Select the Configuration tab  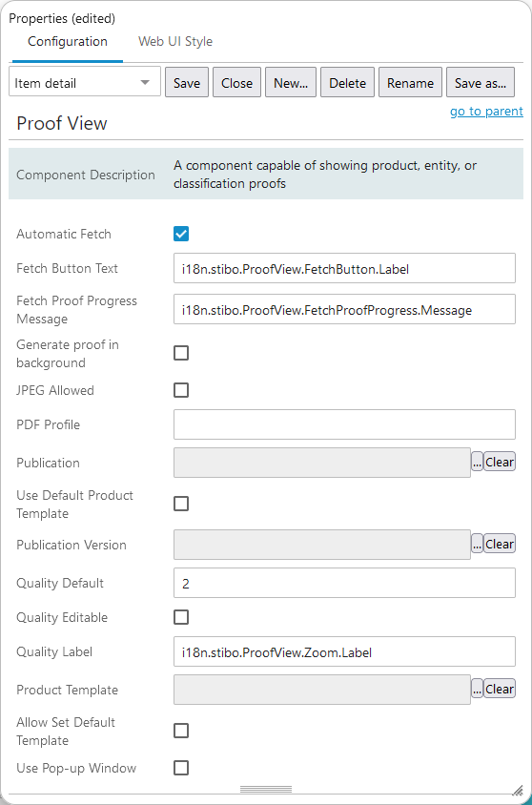pyautogui.click(x=68, y=42)
